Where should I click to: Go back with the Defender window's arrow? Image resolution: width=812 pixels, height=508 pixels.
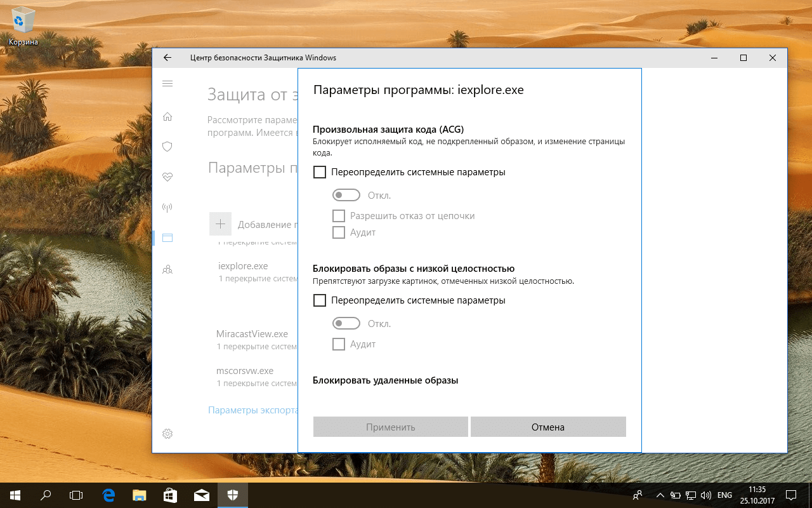(167, 58)
